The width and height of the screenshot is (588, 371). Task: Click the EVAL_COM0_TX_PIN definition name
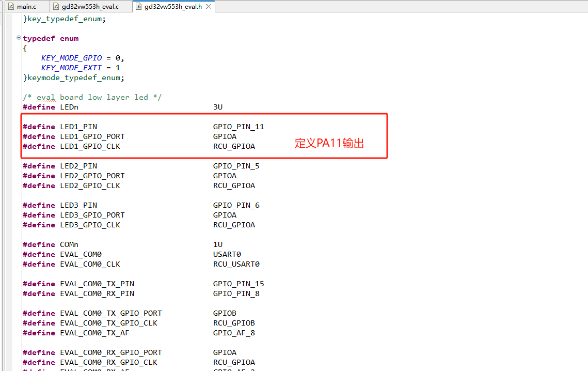[97, 284]
